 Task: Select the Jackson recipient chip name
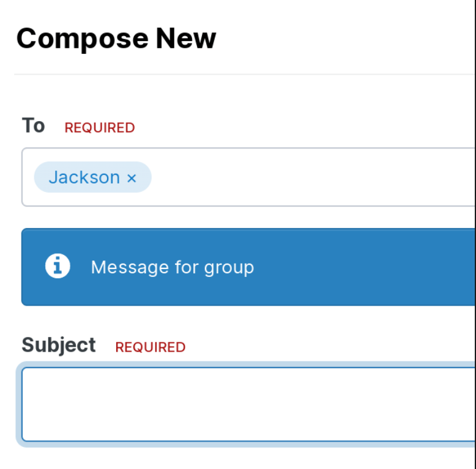[x=84, y=177]
